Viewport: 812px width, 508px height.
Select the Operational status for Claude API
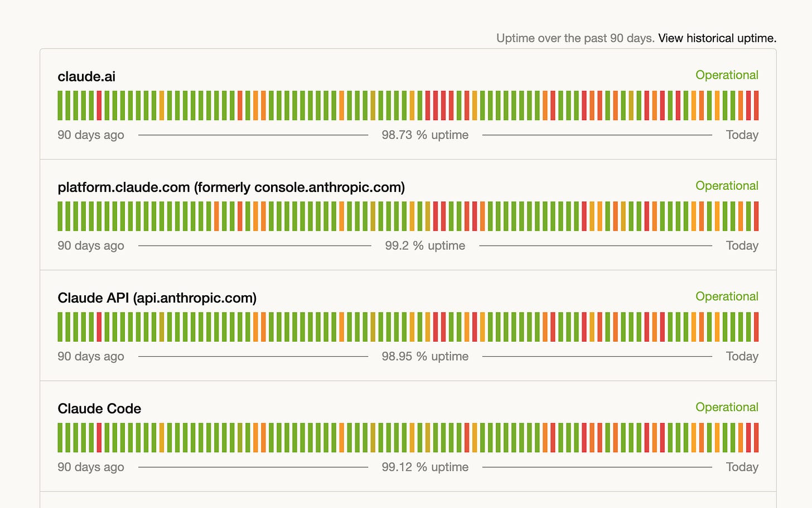click(x=727, y=296)
